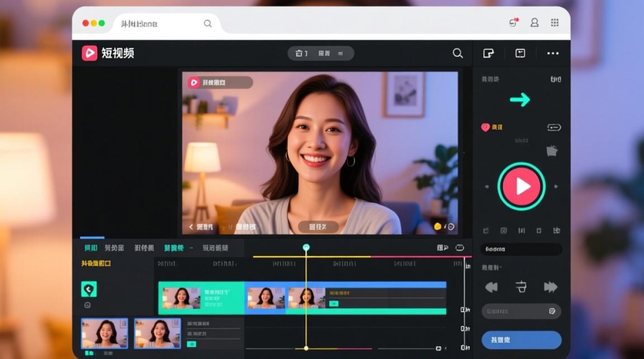
Task: Click the small left triangle beside the play button
Action: point(487,187)
